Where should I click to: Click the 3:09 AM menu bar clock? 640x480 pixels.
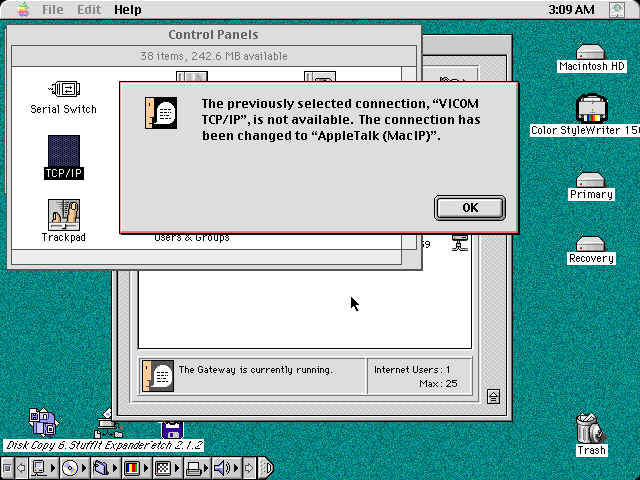pos(571,9)
